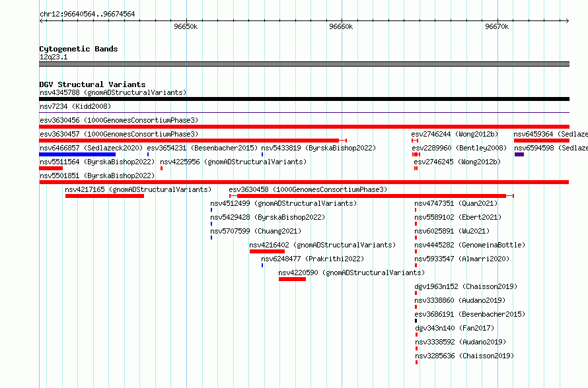
Task: Open the nsv7234 (Kidd2008) label
Action: pos(75,106)
